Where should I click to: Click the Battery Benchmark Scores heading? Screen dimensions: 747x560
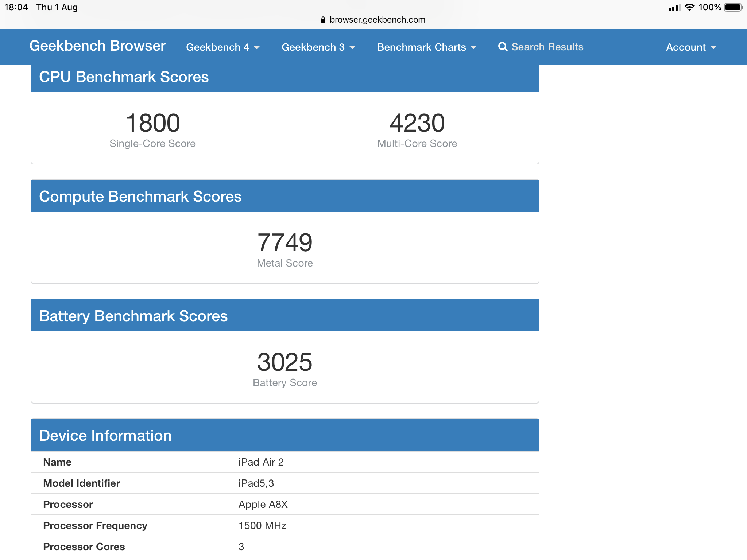click(133, 316)
